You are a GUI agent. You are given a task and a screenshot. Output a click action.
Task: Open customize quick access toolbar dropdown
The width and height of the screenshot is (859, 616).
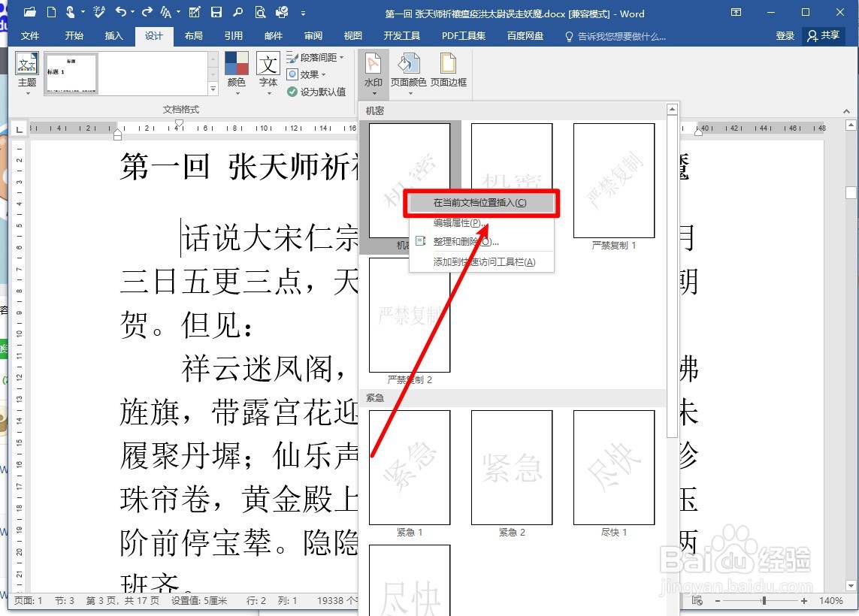pos(304,13)
